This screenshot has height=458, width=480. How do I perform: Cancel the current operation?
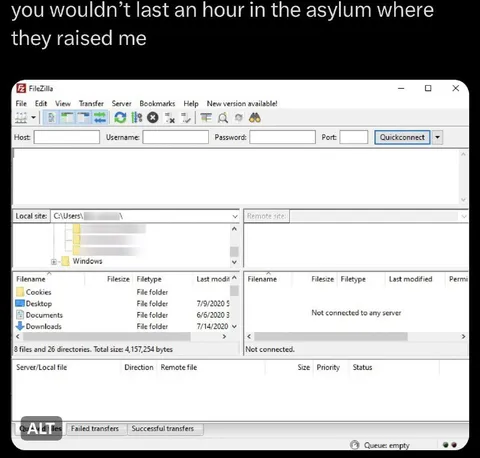click(153, 118)
